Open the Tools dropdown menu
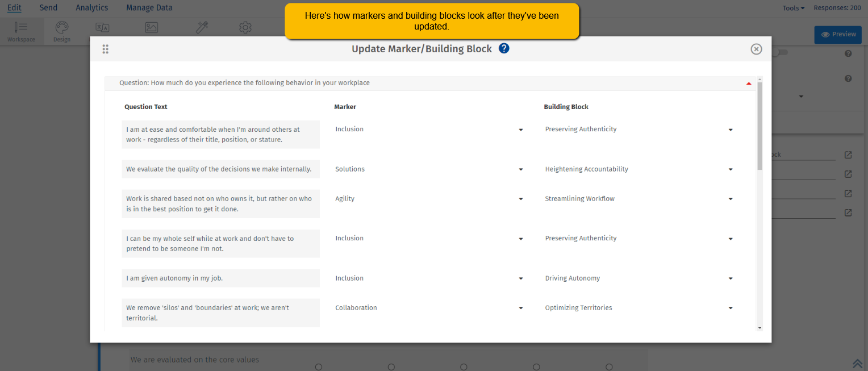The width and height of the screenshot is (868, 371). click(x=793, y=8)
